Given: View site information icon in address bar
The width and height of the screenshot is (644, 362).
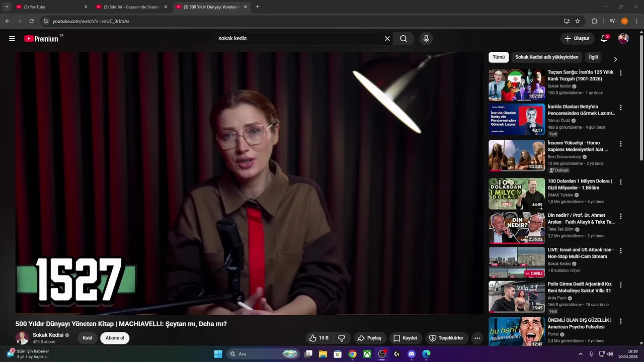Looking at the screenshot, I should pyautogui.click(x=46, y=21).
